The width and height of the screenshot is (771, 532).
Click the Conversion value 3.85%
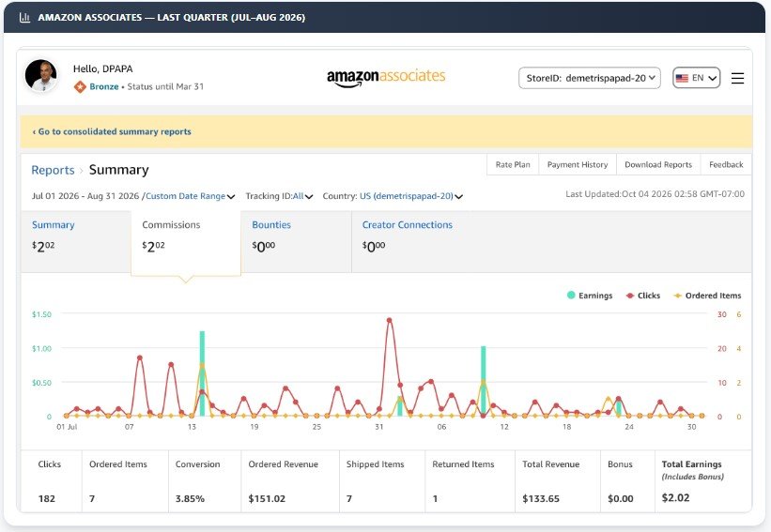click(x=190, y=498)
